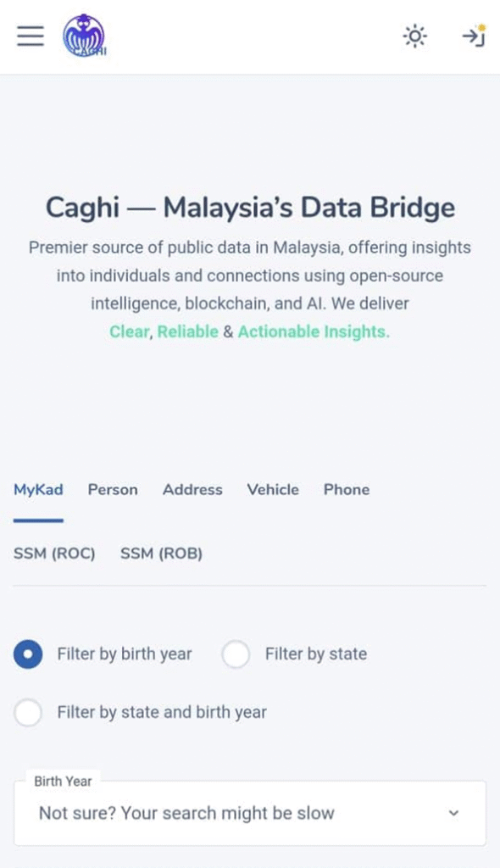The width and height of the screenshot is (500, 868).
Task: Open the hamburger navigation menu
Action: coord(31,36)
